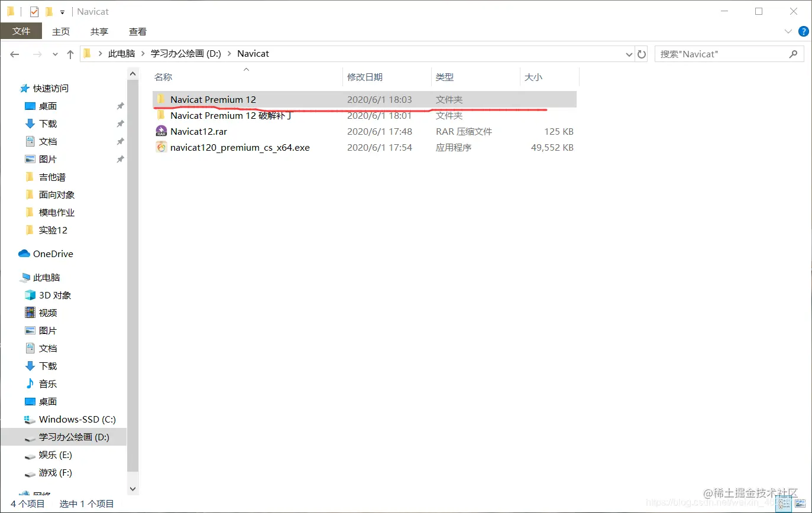Click the sidebar scroll down arrow
The width and height of the screenshot is (812, 513).
(132, 489)
